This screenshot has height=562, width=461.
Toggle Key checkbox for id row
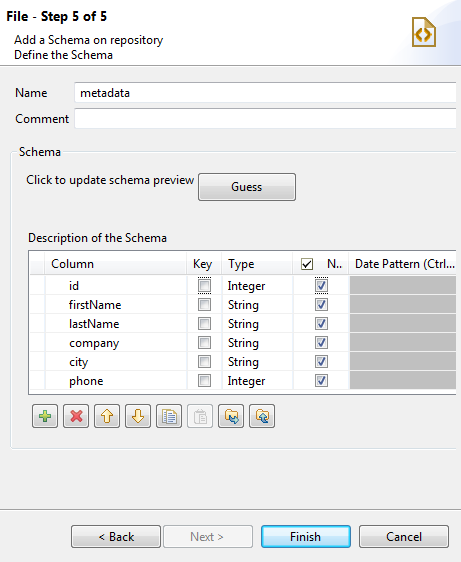tap(204, 286)
